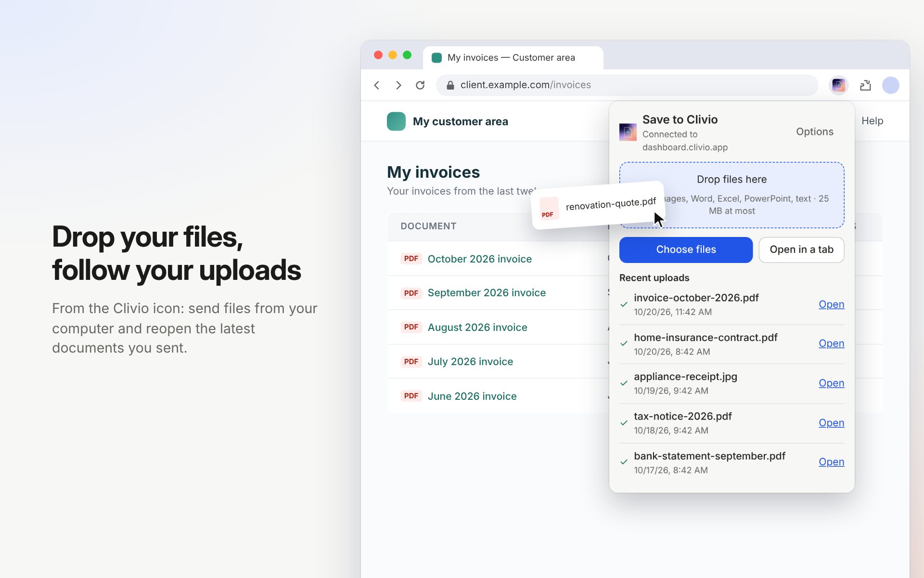924x578 pixels.
Task: Click the Clivio extension icon in toolbar
Action: tap(839, 85)
